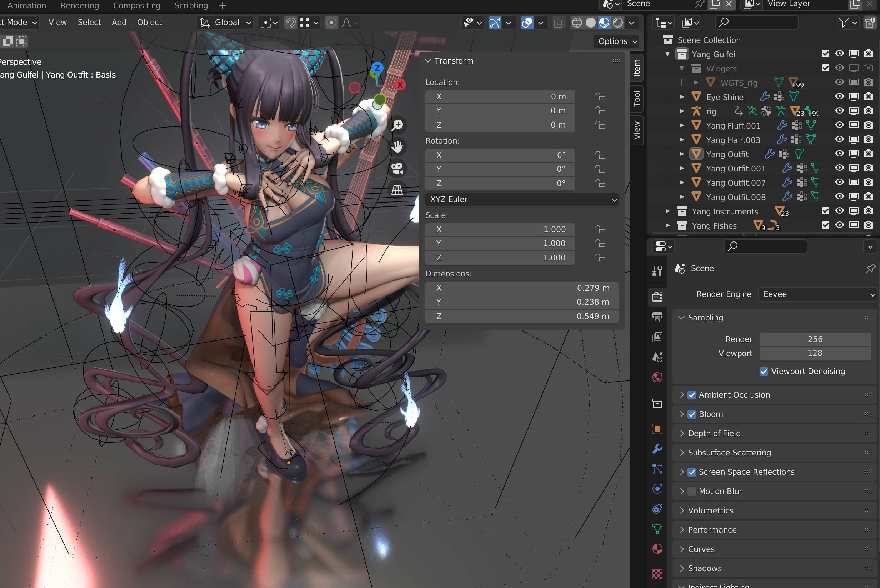Open the Object properties orange square icon
The image size is (880, 588).
[x=657, y=429]
